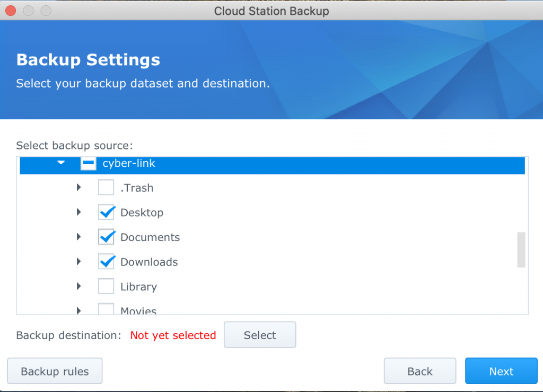Viewport: 543px width, 392px height.
Task: Check the Movies folder checkbox
Action: click(x=106, y=309)
